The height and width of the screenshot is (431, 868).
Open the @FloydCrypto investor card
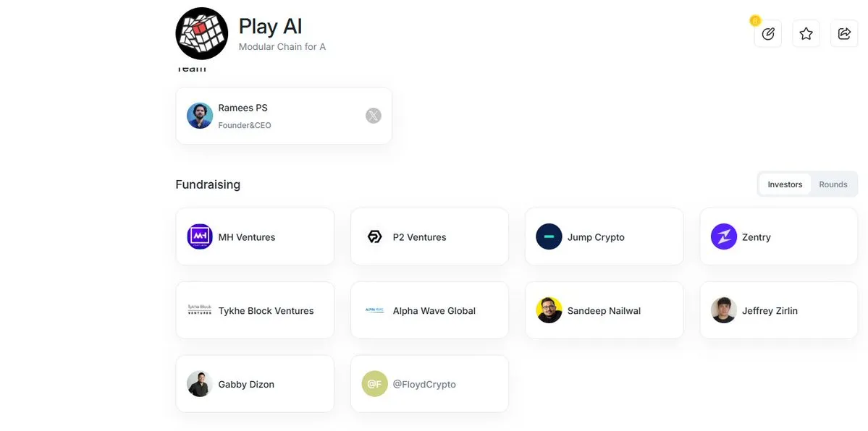[x=429, y=384]
